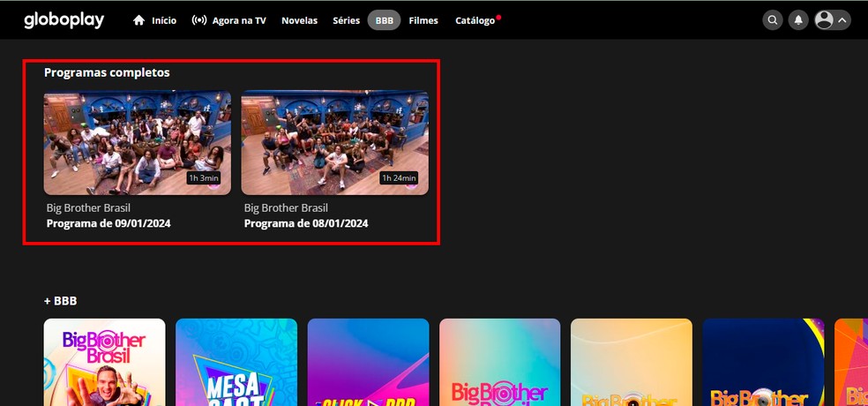868x406 pixels.
Task: Open Programa de 09/01/2024 title
Action: coord(108,224)
